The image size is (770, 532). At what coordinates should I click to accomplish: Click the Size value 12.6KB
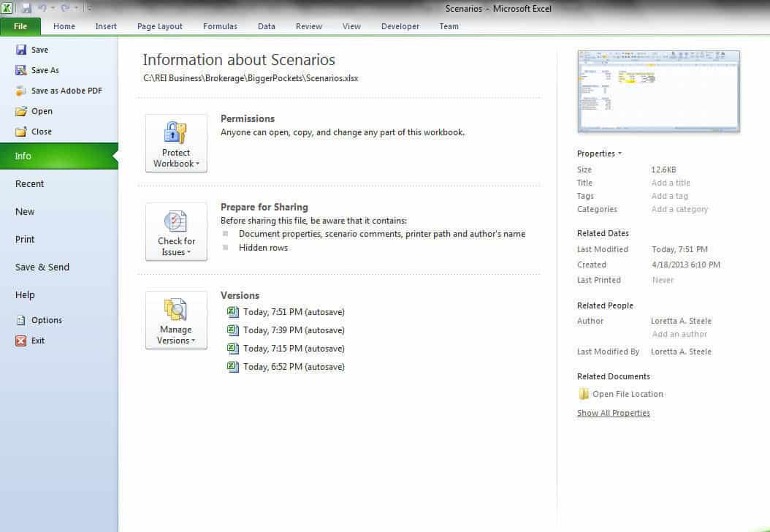(663, 170)
